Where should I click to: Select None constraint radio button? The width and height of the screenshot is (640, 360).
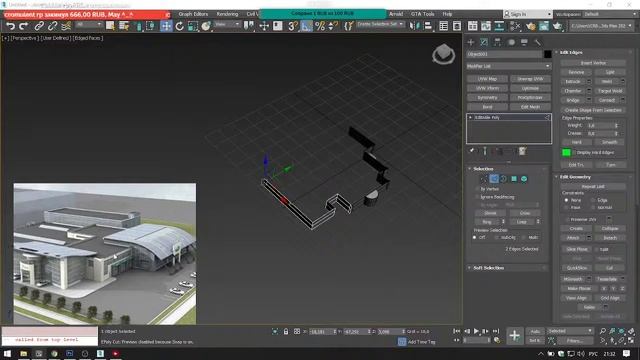point(566,200)
